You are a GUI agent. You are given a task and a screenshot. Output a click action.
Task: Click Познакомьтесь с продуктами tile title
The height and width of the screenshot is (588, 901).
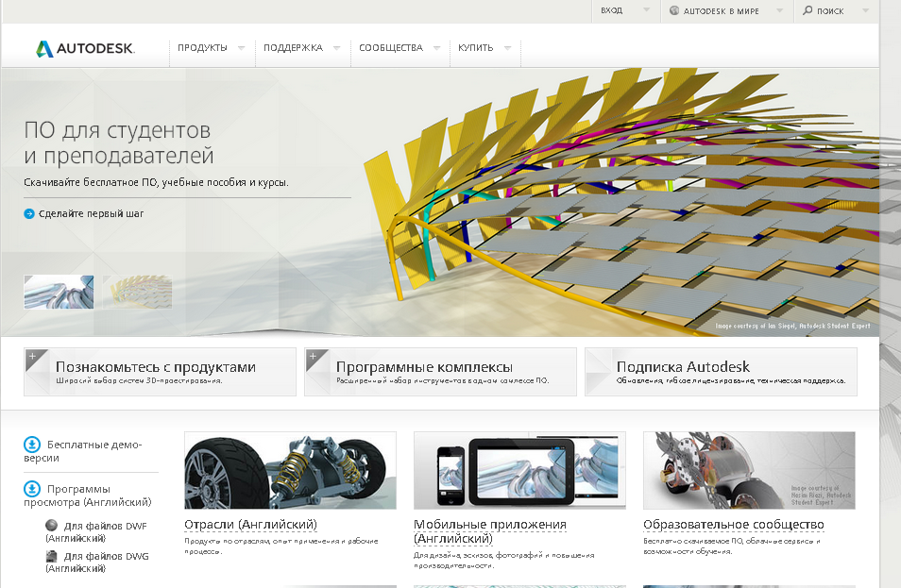(x=156, y=366)
